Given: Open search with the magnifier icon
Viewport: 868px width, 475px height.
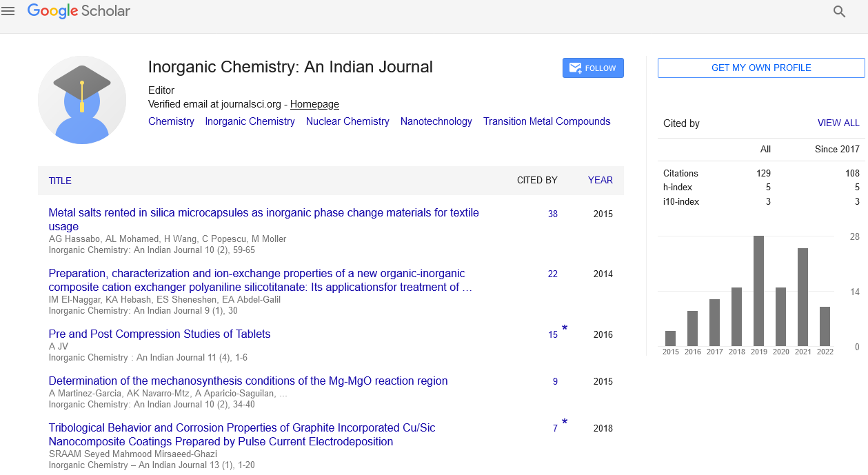Looking at the screenshot, I should click(x=839, y=12).
